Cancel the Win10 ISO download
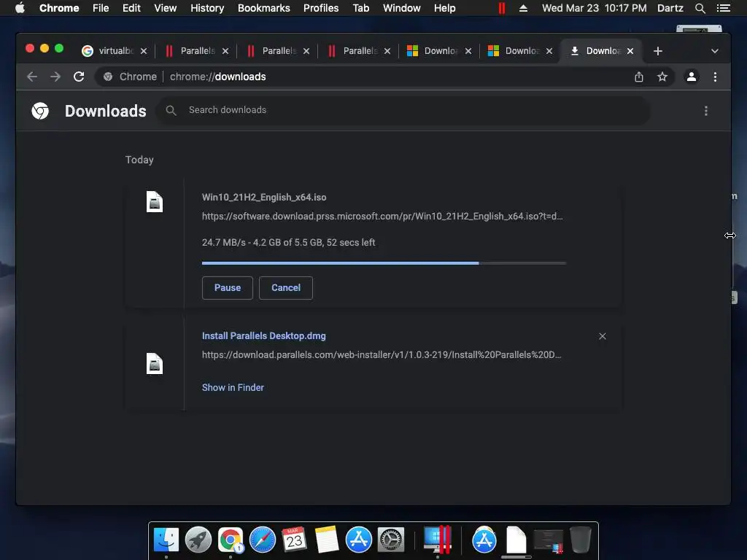The width and height of the screenshot is (747, 560). [286, 288]
